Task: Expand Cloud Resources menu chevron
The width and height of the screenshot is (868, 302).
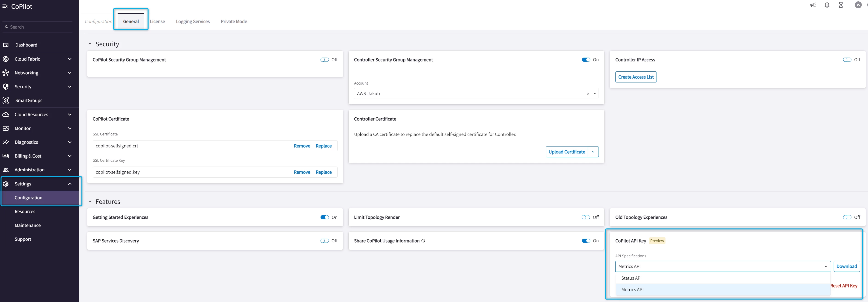Action: pos(70,114)
